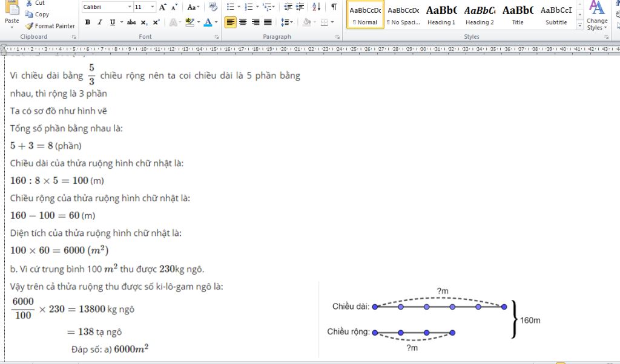Click the Shrink Font icon

[174, 7]
